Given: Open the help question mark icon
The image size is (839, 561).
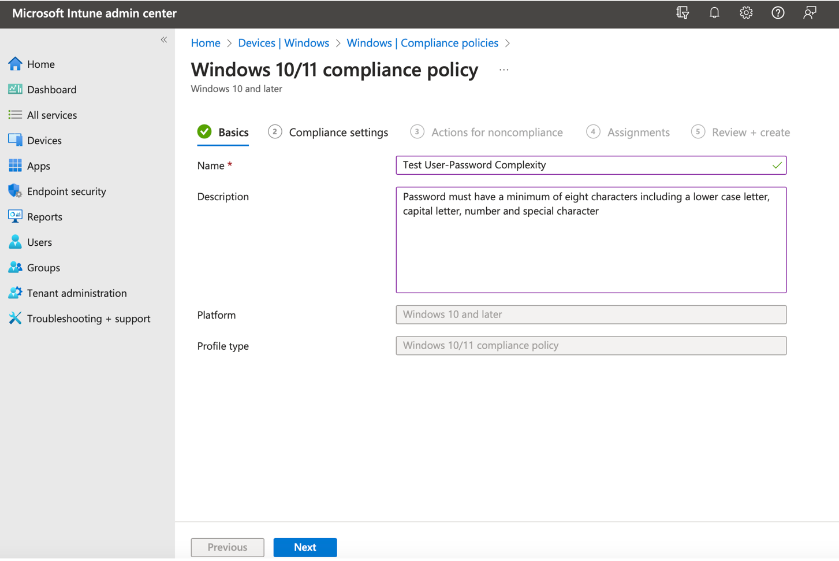Looking at the screenshot, I should (778, 13).
